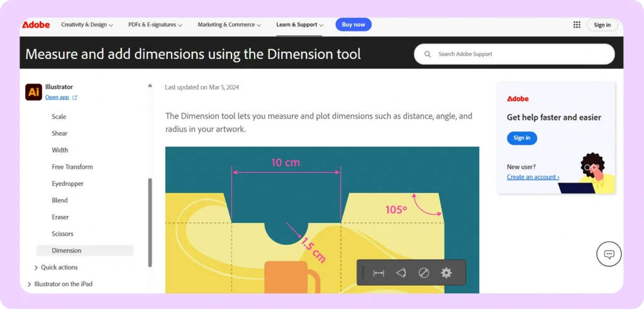Click the toolbar drag grip handle

pyautogui.click(x=362, y=273)
